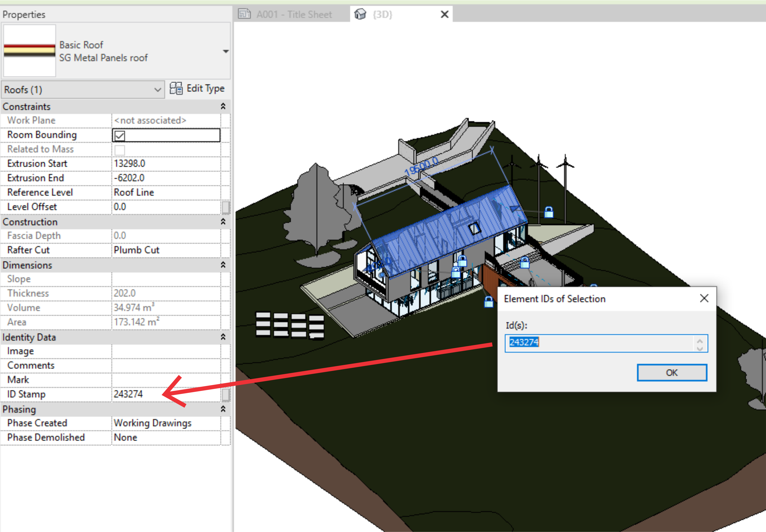Collapse the Constraints section

pyautogui.click(x=223, y=106)
